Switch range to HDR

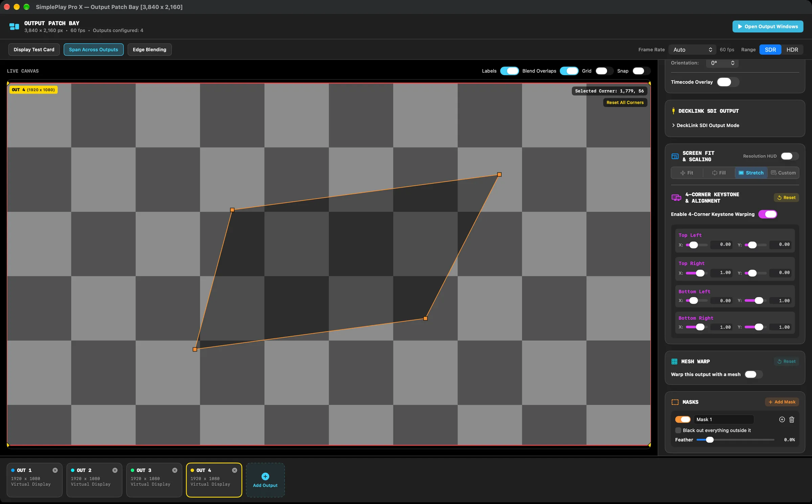792,50
